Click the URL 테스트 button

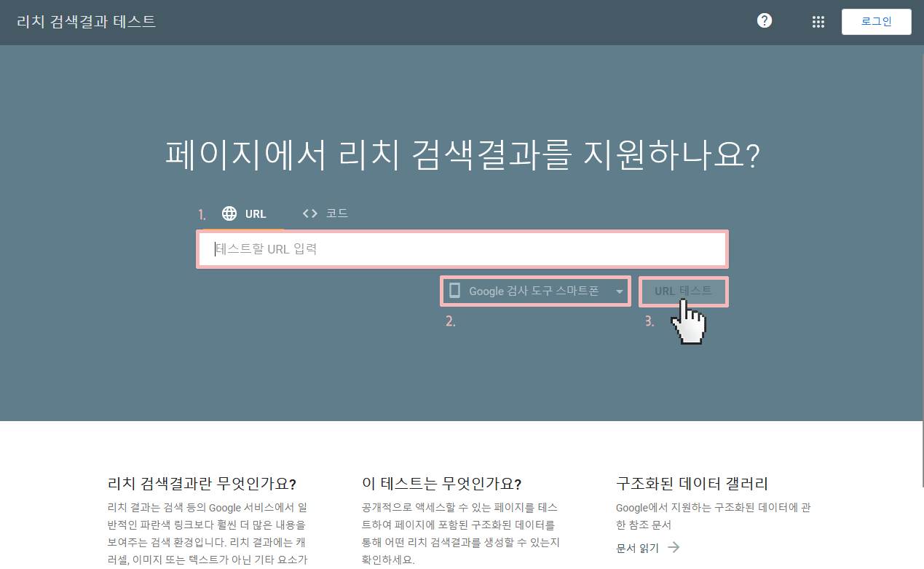click(x=683, y=291)
